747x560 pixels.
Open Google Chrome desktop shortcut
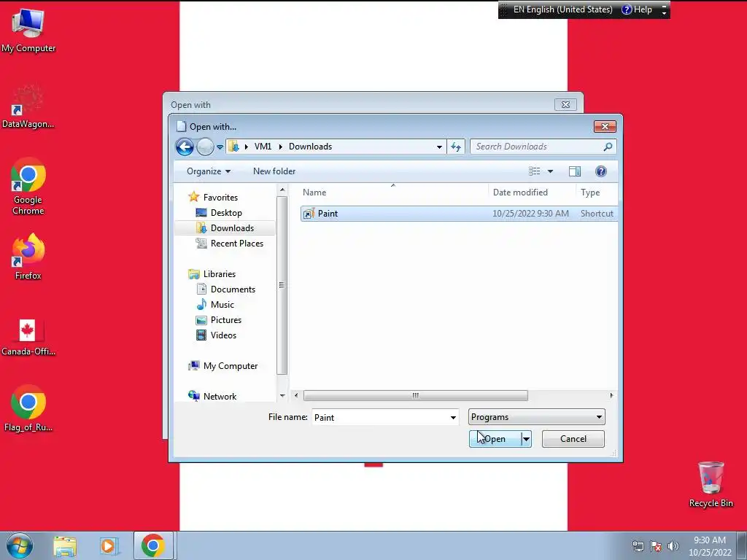(x=28, y=187)
